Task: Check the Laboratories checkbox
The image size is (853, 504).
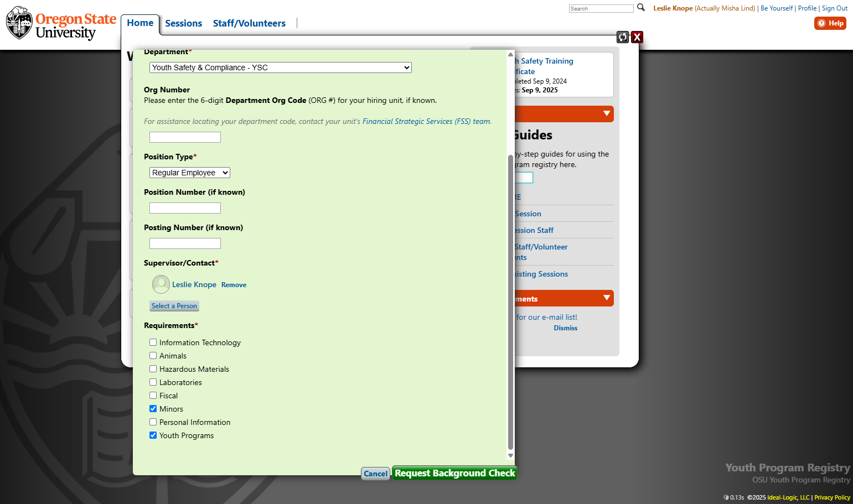Action: [x=153, y=382]
